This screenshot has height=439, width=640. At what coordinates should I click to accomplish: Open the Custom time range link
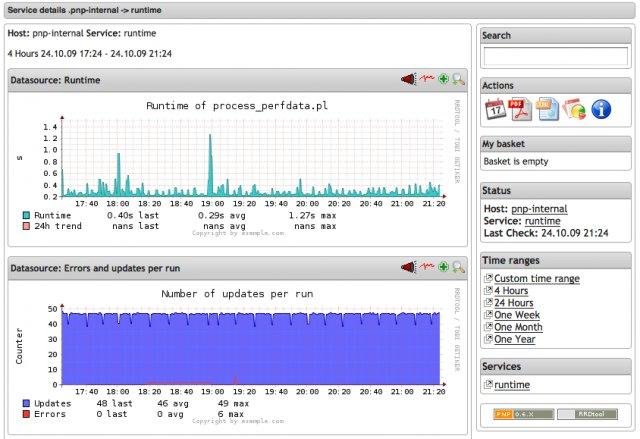538,278
